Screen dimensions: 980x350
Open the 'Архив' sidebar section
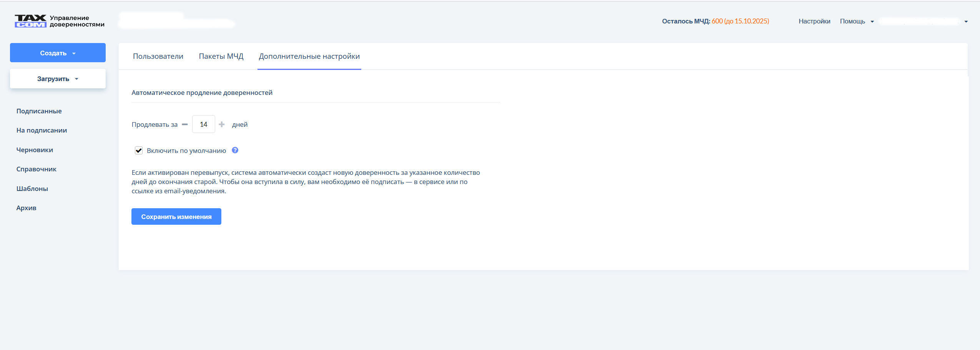coord(26,208)
